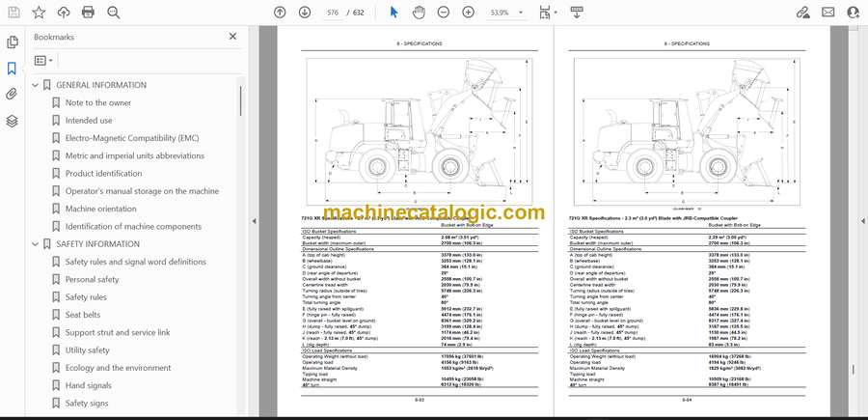Open Operator's manual storage on the machine
This screenshot has height=420, width=868.
click(x=143, y=191)
